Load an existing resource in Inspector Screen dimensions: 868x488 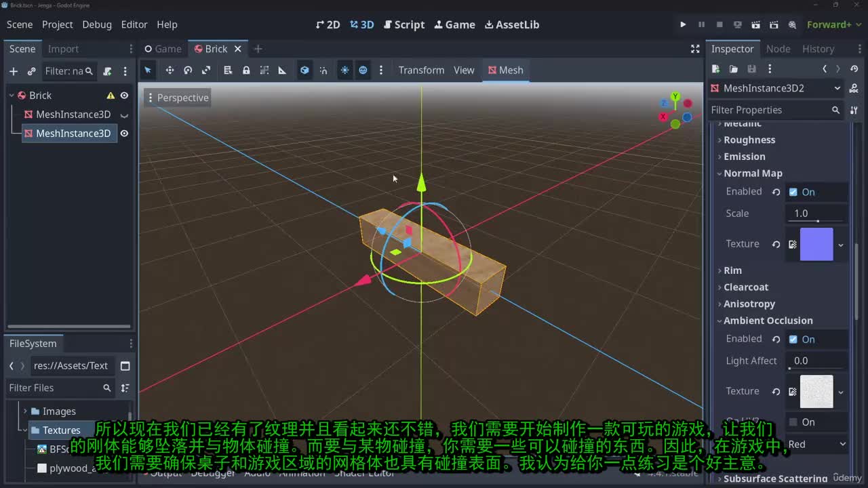pos(733,68)
